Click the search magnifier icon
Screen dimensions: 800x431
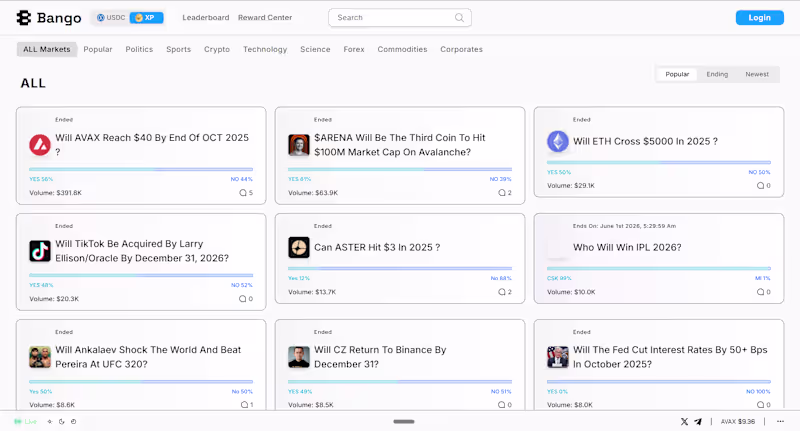tap(459, 17)
